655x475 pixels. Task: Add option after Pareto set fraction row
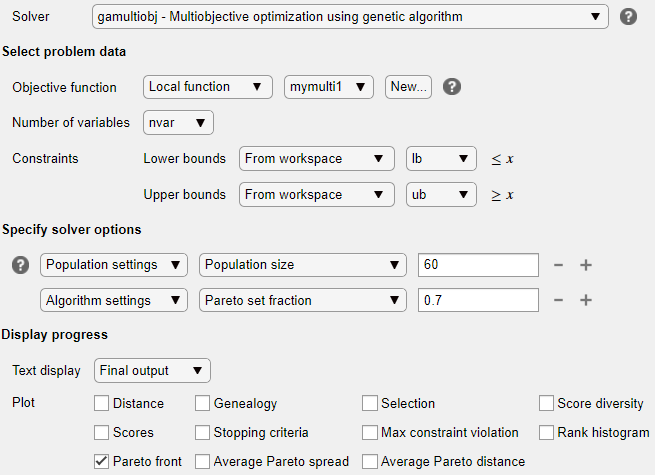click(x=587, y=300)
